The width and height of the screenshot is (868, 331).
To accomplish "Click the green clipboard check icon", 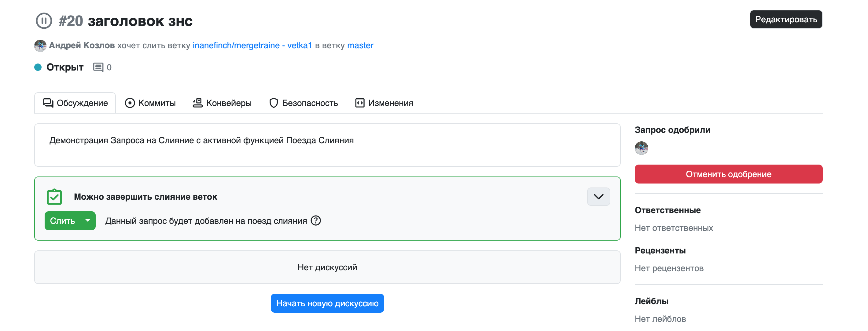I will tap(54, 197).
